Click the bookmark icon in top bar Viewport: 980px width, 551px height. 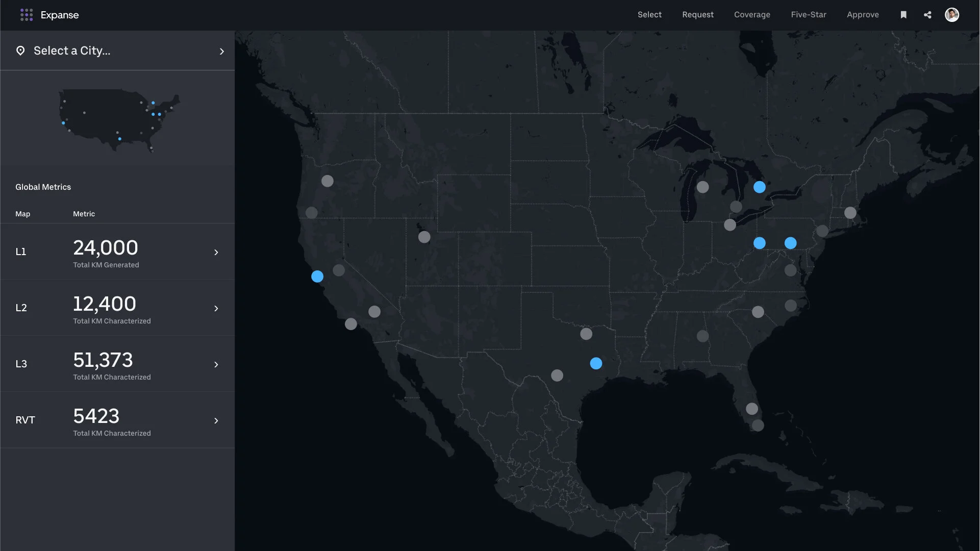903,15
